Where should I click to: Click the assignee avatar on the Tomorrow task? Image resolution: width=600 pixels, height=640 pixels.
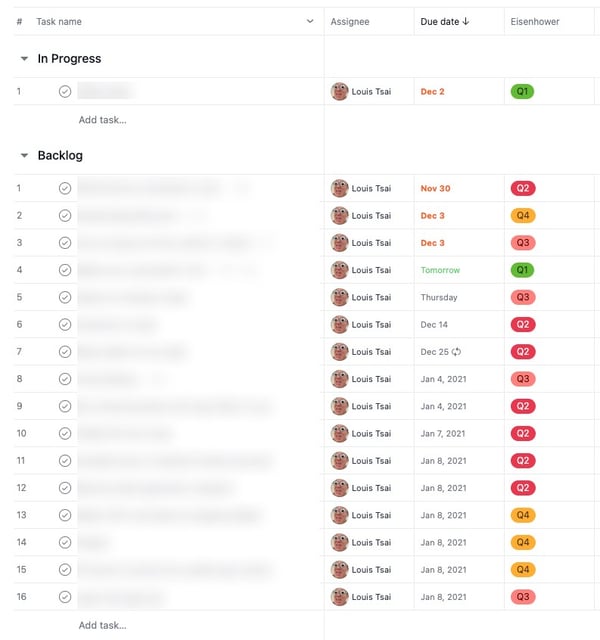tap(340, 270)
